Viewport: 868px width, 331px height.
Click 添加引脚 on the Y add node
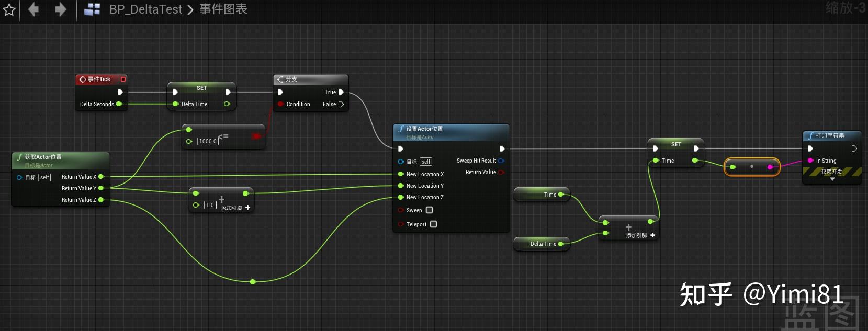click(x=236, y=208)
